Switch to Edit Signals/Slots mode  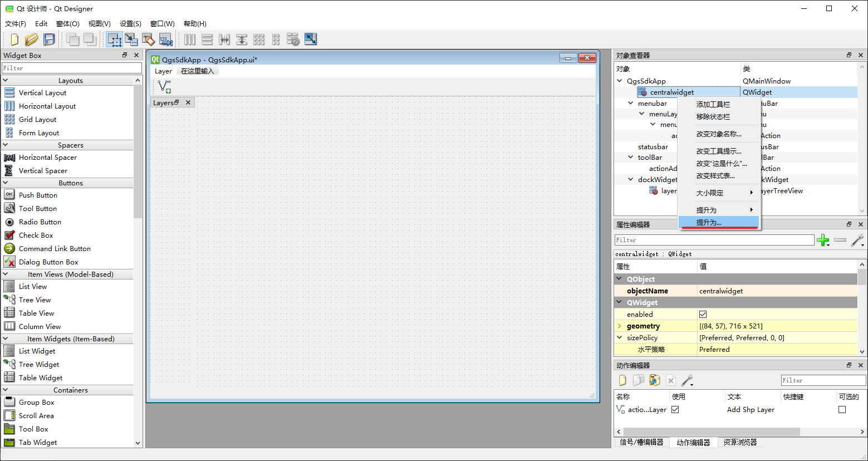131,40
